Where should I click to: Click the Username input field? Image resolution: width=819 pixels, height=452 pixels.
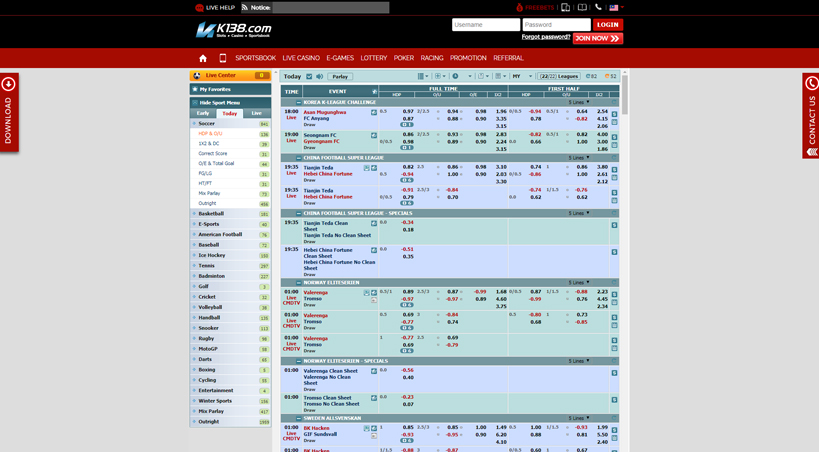[486, 25]
